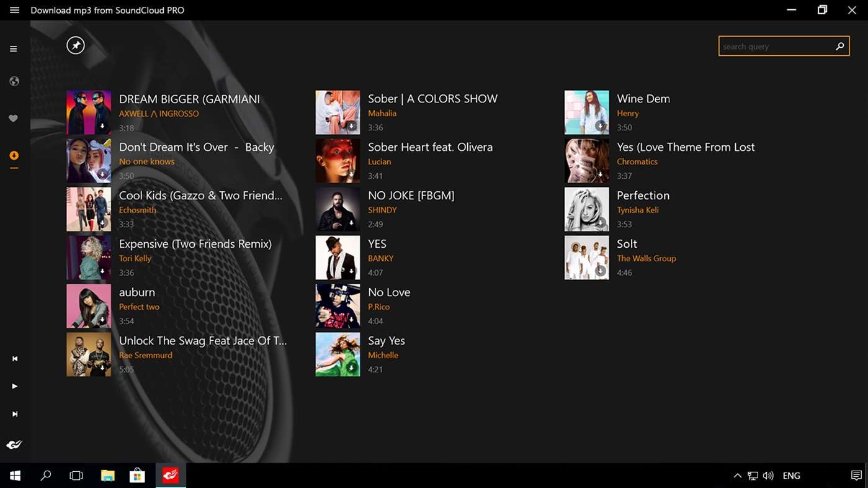Click the search magnifier button
The image size is (868, 488).
840,46
